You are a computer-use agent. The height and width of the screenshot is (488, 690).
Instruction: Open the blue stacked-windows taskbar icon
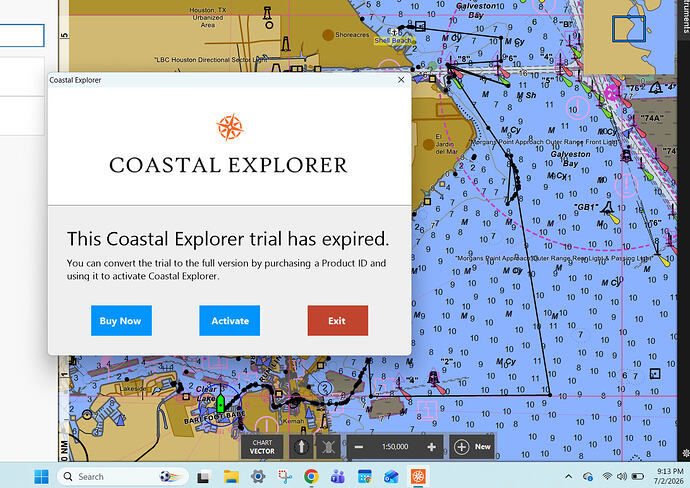click(x=391, y=477)
